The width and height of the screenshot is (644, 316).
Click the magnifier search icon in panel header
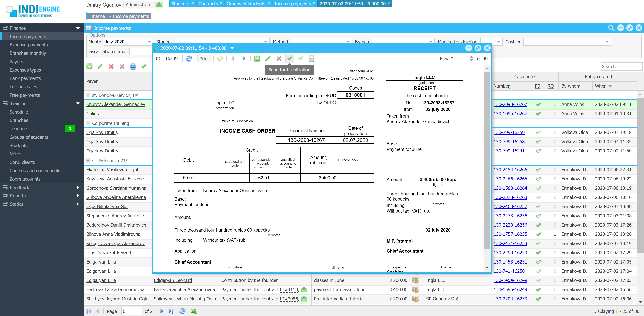611,28
